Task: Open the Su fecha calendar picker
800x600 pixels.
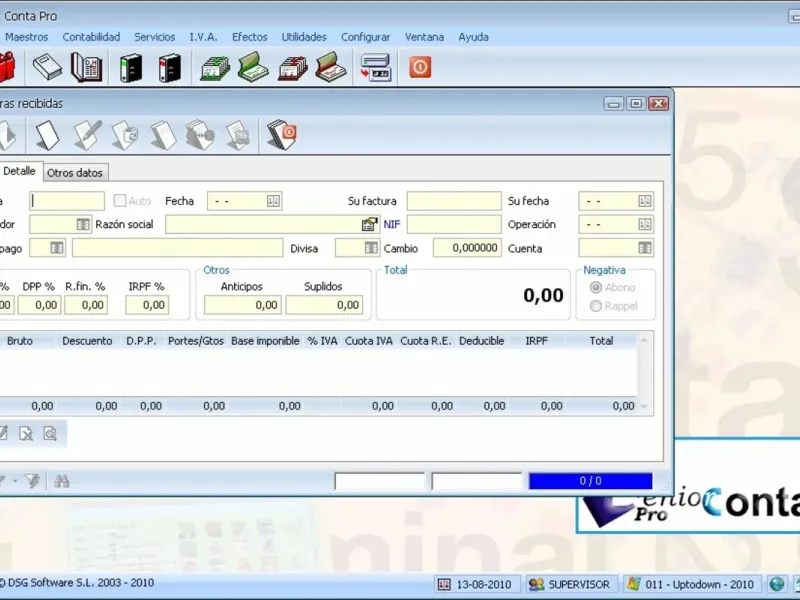Action: (x=645, y=201)
